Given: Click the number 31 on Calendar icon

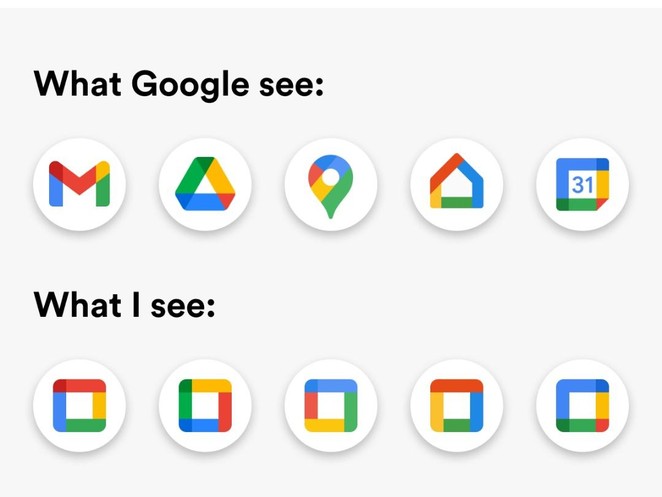Looking at the screenshot, I should [x=583, y=185].
